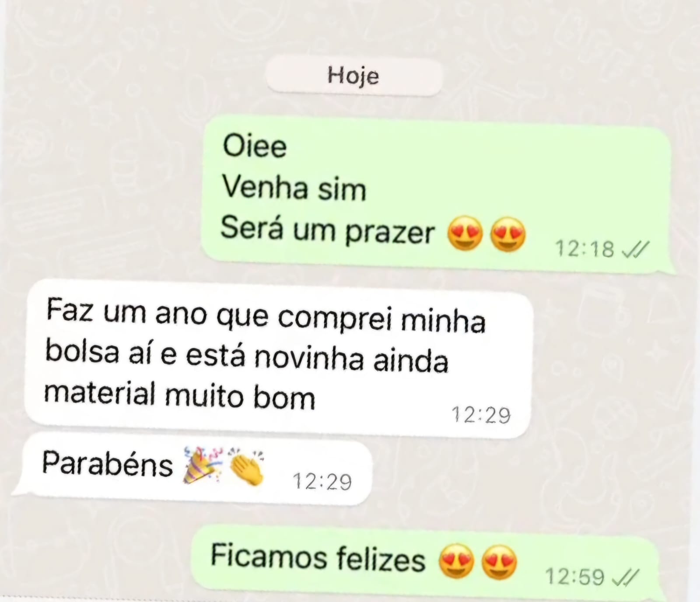
Task: Tap the party popper emoji
Action: (x=202, y=465)
